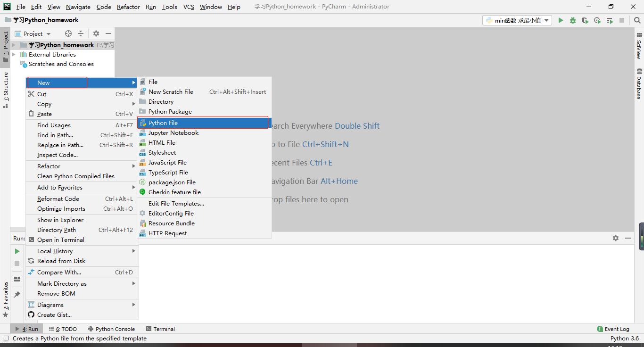Click the Stop square in Run panel
The image size is (644, 347).
[x=17, y=264]
